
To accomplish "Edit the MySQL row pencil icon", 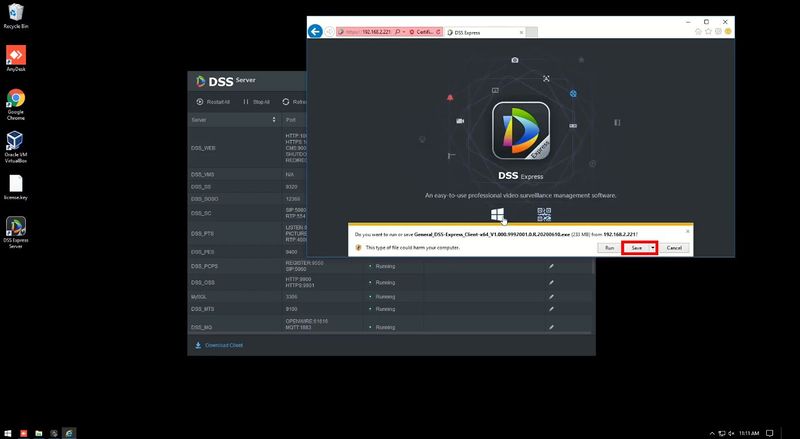I will [x=551, y=297].
